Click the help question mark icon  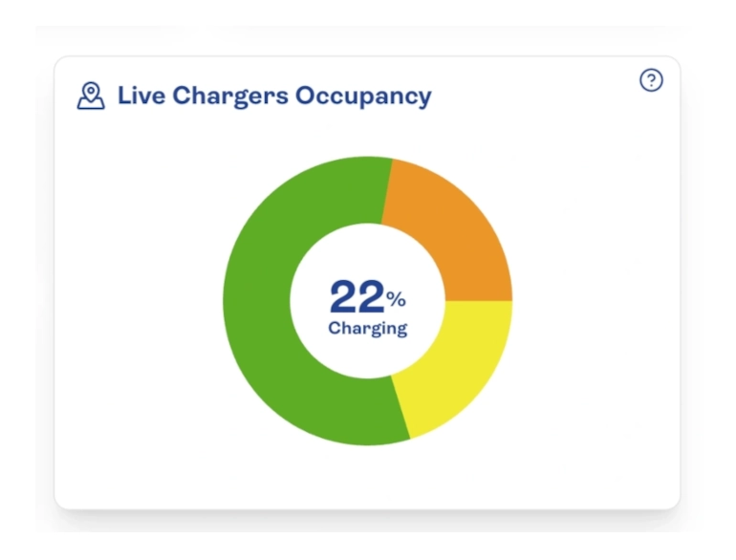pos(651,81)
